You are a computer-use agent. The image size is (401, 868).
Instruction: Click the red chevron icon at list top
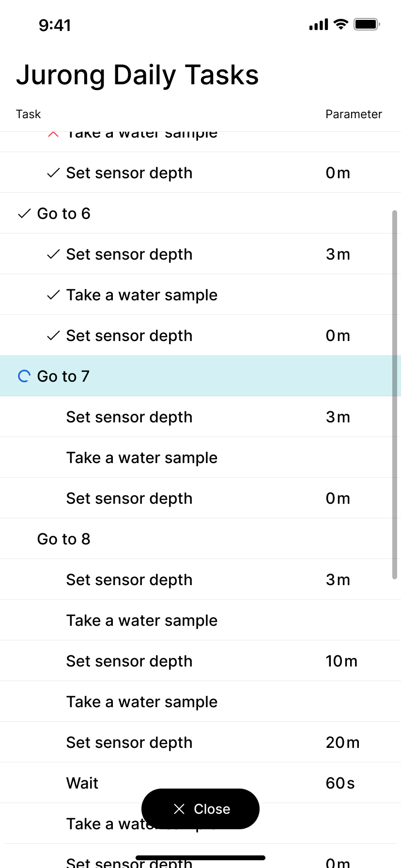[x=53, y=134]
